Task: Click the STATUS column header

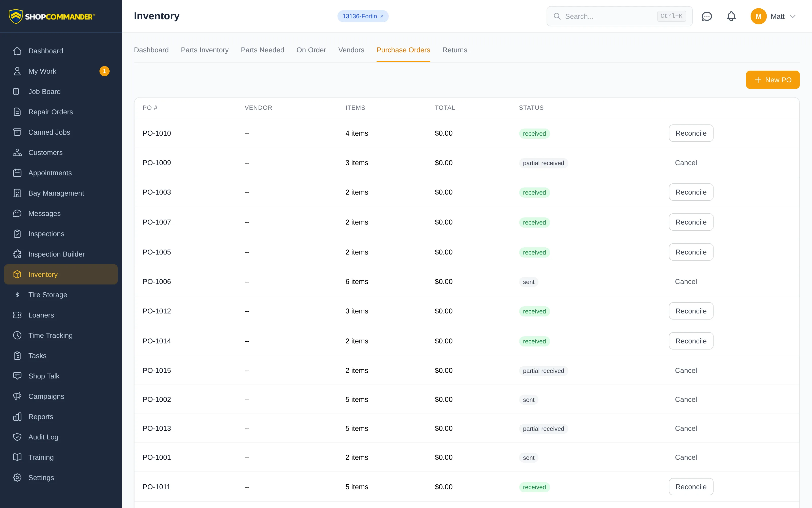Action: (531, 108)
